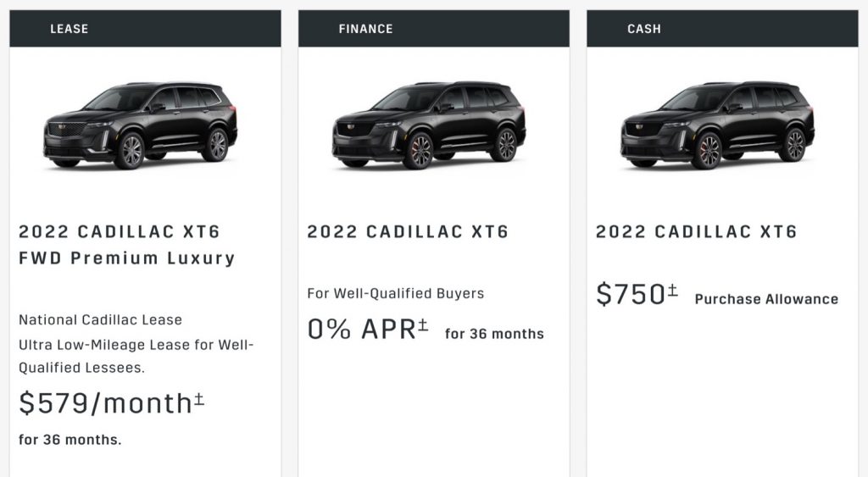868x477 pixels.
Task: Click the disclaimer symbol after 0% APR
Action: click(423, 324)
